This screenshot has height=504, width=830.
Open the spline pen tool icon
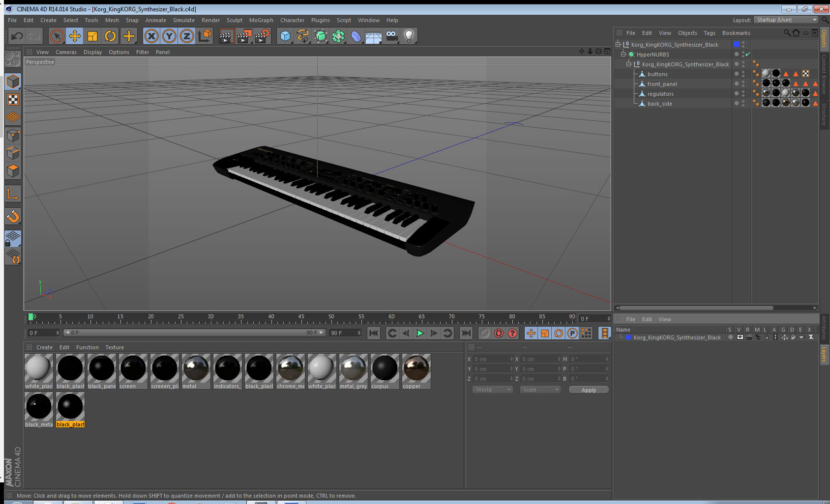pyautogui.click(x=303, y=36)
